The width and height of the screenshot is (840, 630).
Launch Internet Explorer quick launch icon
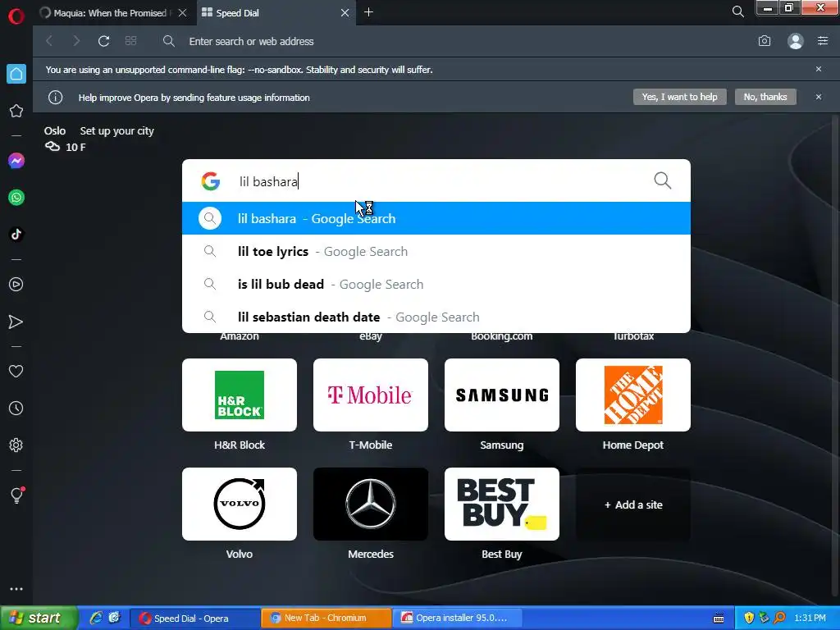coord(97,618)
